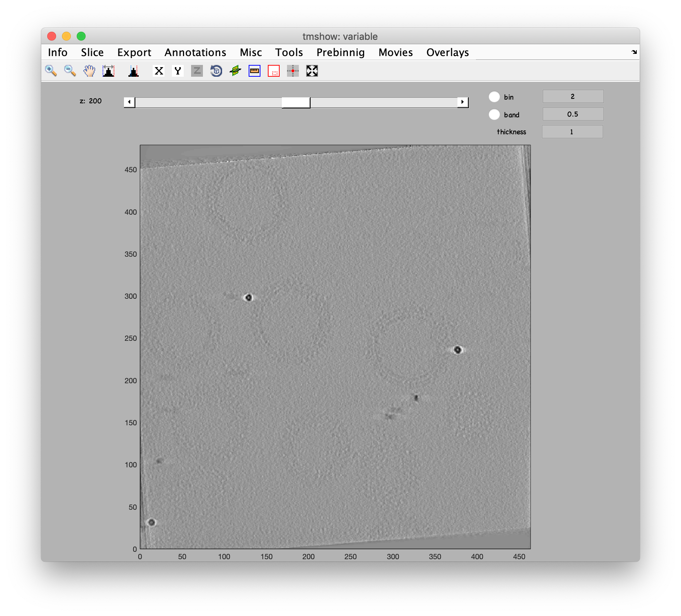The width and height of the screenshot is (681, 616).
Task: Open the ruler measurement tool
Action: (x=254, y=71)
